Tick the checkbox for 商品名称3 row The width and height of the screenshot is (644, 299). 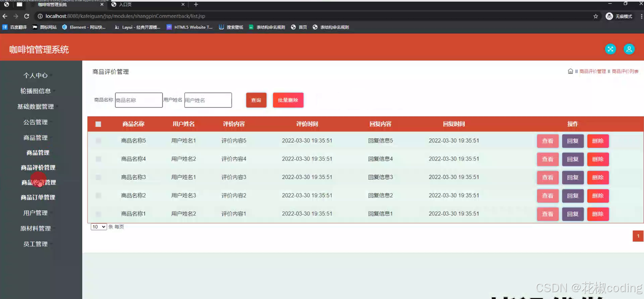pos(98,177)
